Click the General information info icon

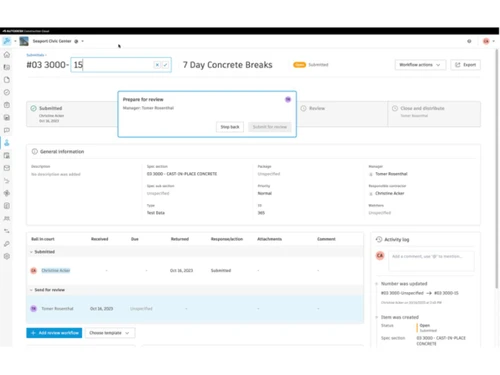[x=35, y=152]
